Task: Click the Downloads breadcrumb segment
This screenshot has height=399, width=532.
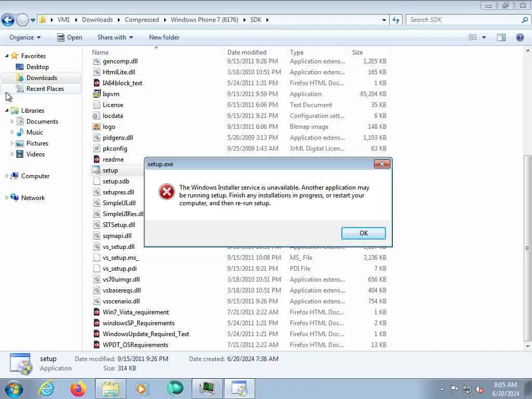Action: (97, 20)
